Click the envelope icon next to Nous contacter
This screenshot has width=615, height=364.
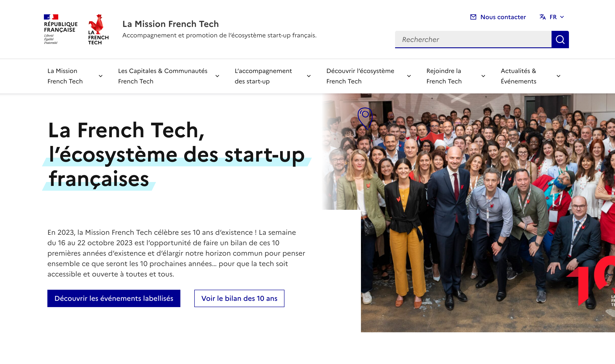click(473, 17)
